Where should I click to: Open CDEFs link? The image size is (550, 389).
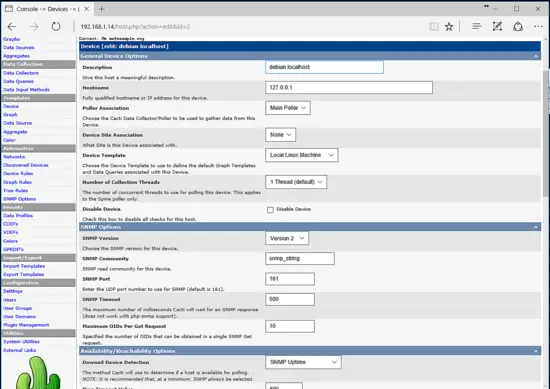pyautogui.click(x=11, y=224)
